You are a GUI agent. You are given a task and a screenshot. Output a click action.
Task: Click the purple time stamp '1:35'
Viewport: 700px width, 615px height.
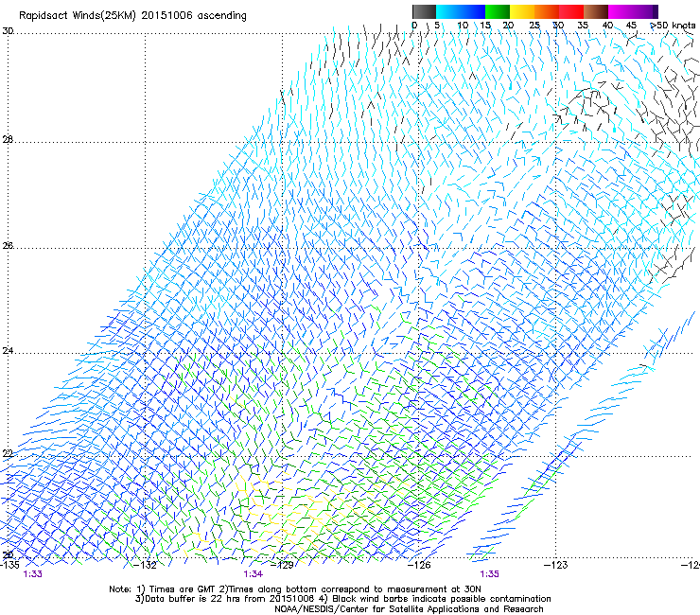(489, 574)
